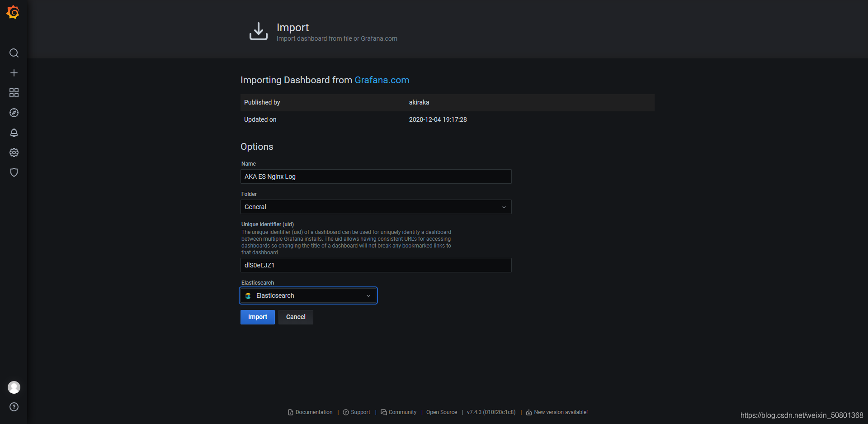Viewport: 868px width, 424px height.
Task: Click the Create (+) sidebar icon
Action: [14, 72]
